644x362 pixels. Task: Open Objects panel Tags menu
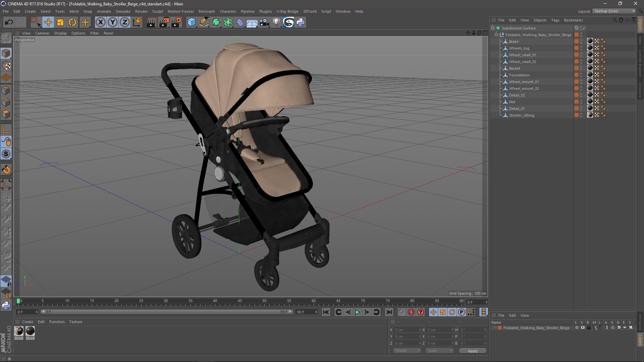coord(555,20)
